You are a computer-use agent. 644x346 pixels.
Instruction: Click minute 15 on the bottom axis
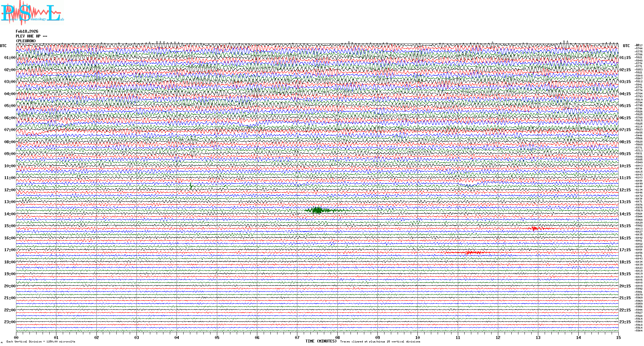pos(618,338)
